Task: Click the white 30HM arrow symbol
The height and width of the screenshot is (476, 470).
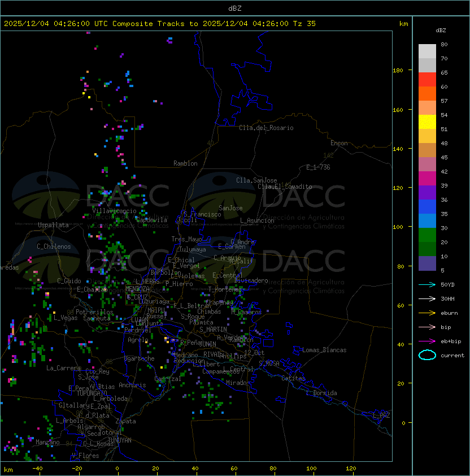Action: pos(427,298)
